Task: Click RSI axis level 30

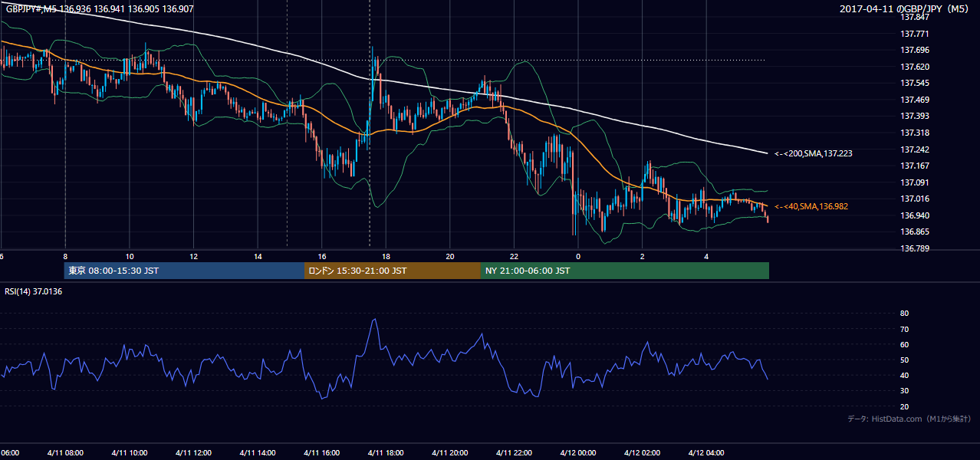Action: pyautogui.click(x=904, y=391)
